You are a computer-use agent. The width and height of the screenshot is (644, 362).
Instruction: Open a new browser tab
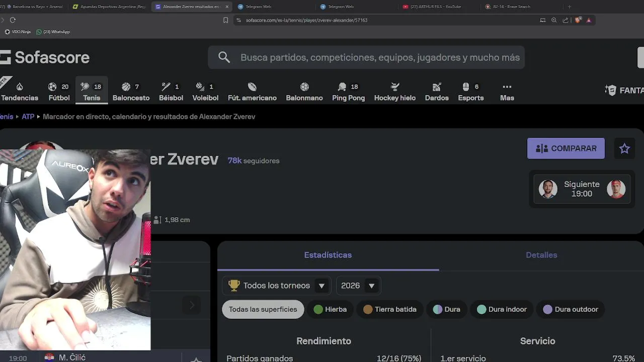click(x=569, y=7)
